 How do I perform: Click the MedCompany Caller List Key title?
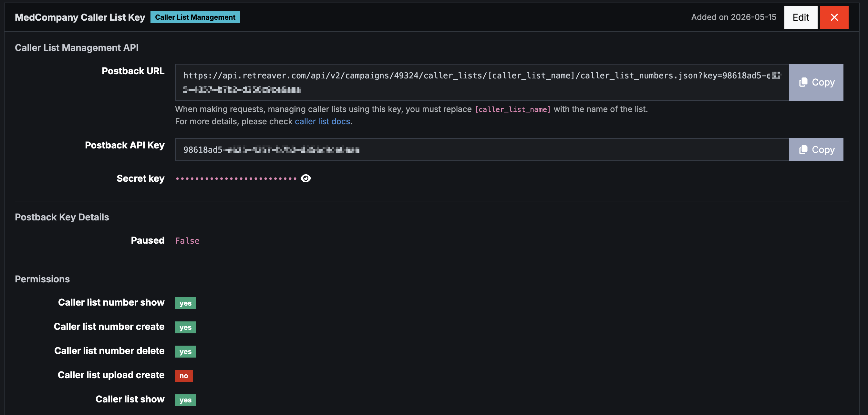80,17
